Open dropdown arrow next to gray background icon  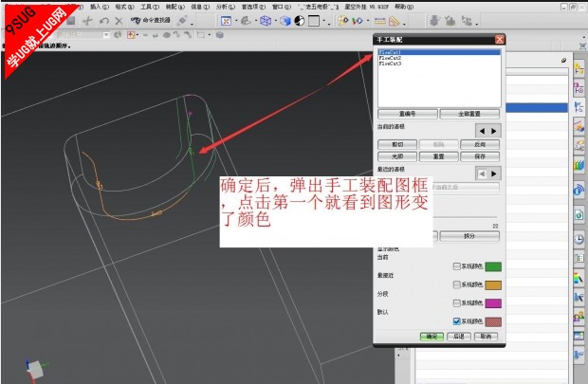click(323, 22)
